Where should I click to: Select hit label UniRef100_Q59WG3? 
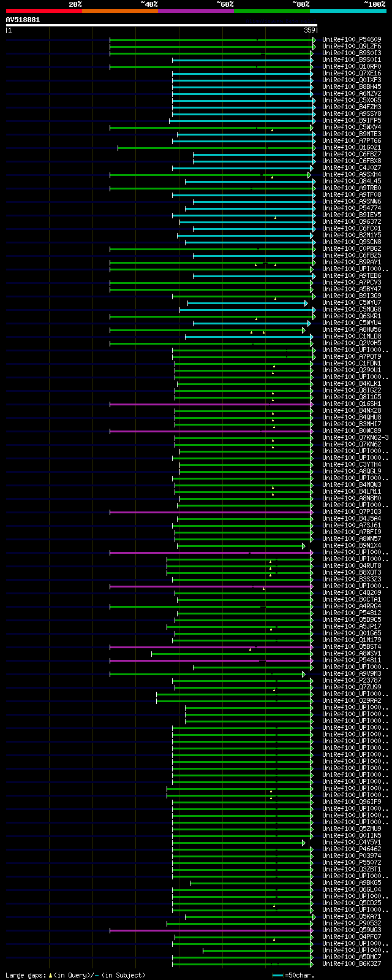pos(352,930)
